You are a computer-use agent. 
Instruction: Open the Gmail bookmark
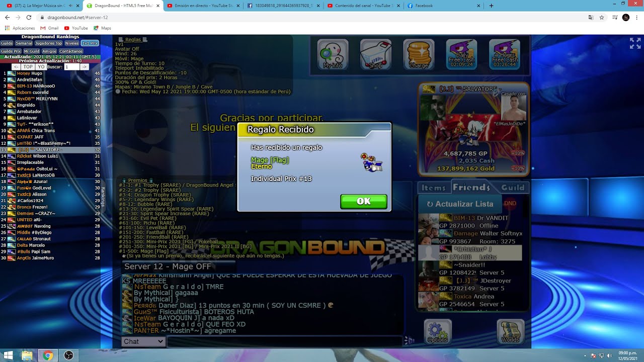coord(49,28)
